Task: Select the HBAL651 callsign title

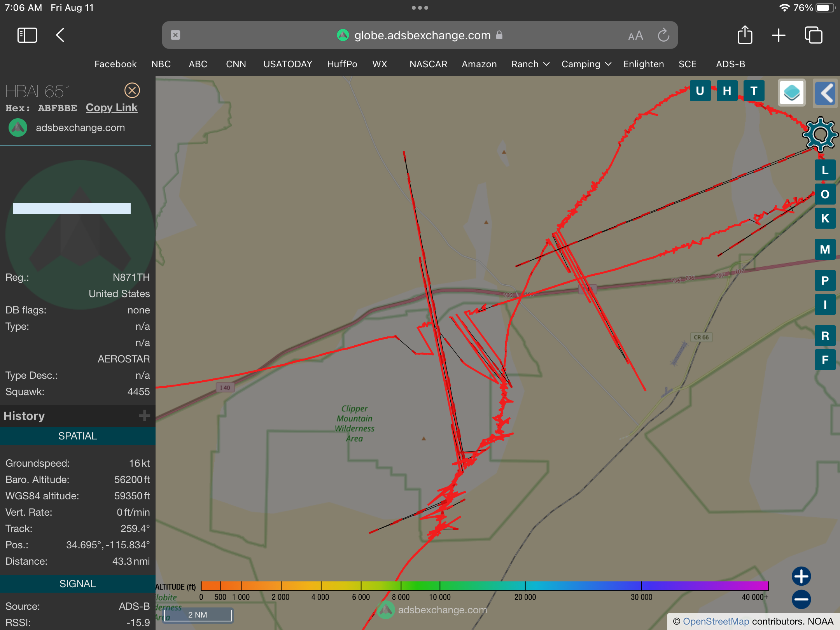Action: click(x=38, y=92)
